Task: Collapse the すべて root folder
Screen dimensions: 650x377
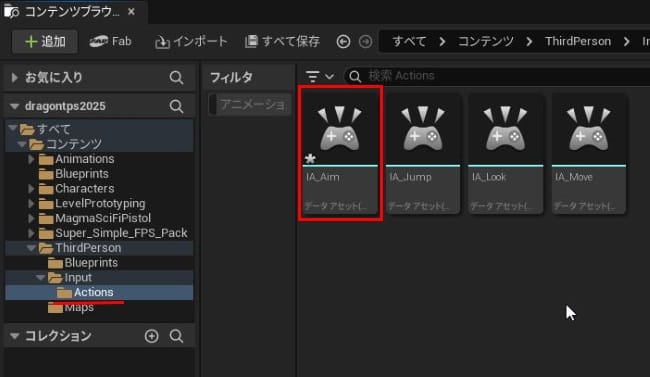Action: coord(12,128)
